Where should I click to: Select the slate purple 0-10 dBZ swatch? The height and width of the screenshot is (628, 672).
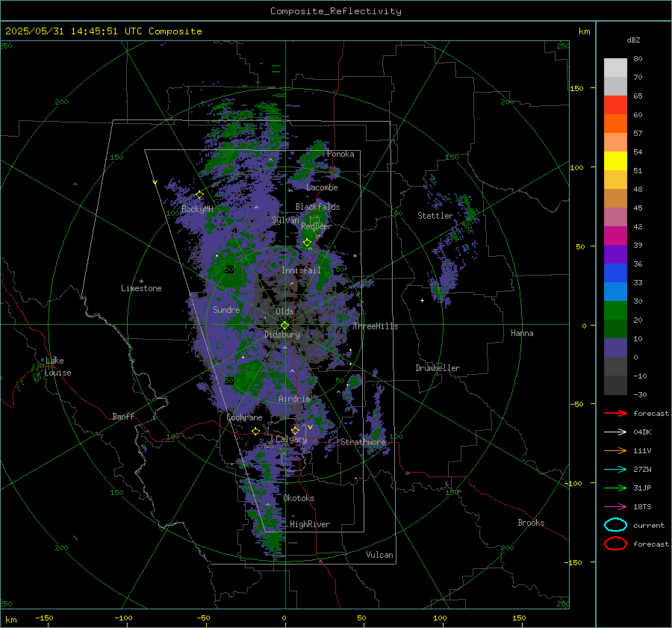[615, 348]
